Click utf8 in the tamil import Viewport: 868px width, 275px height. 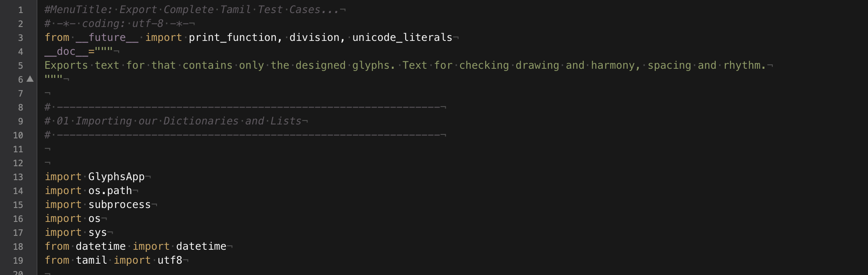[x=170, y=260]
